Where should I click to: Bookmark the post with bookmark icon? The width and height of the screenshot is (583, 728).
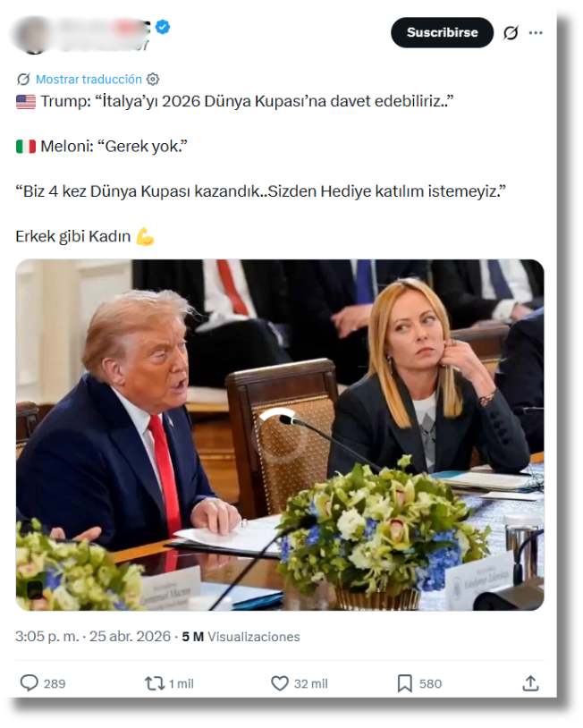pos(405,683)
